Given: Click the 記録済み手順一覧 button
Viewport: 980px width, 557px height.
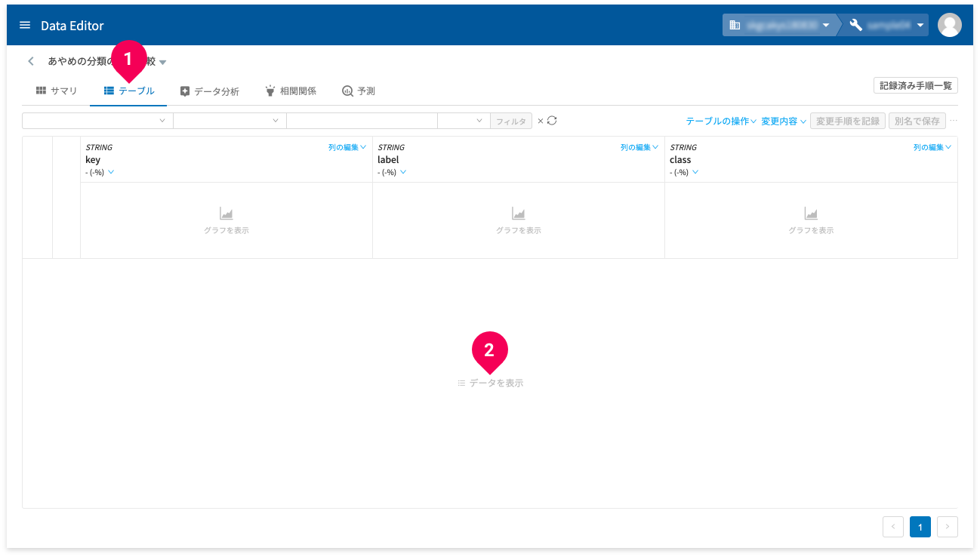Looking at the screenshot, I should click(x=916, y=85).
